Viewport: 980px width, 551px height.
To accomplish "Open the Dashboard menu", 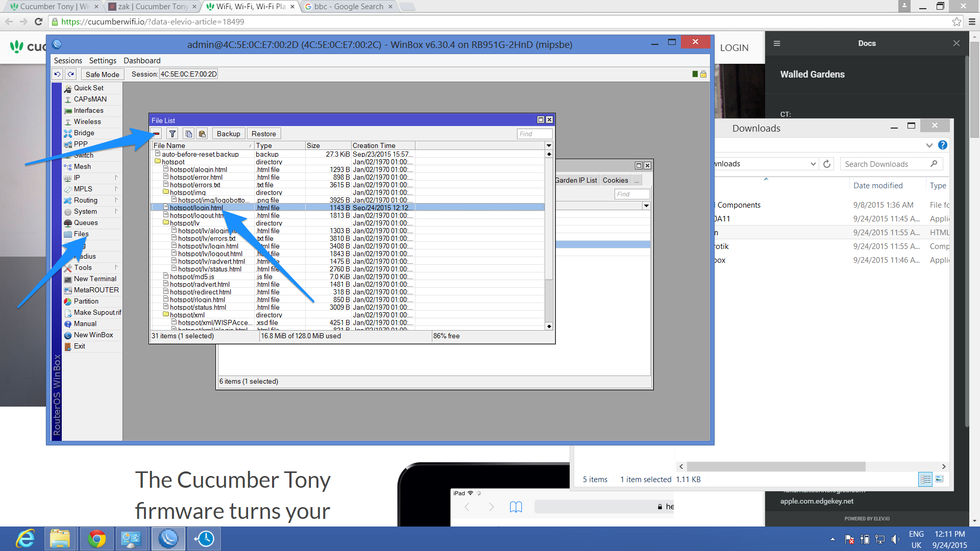I will [142, 60].
